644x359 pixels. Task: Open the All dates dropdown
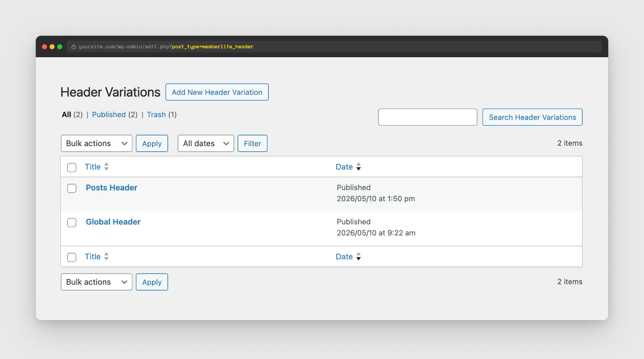206,144
